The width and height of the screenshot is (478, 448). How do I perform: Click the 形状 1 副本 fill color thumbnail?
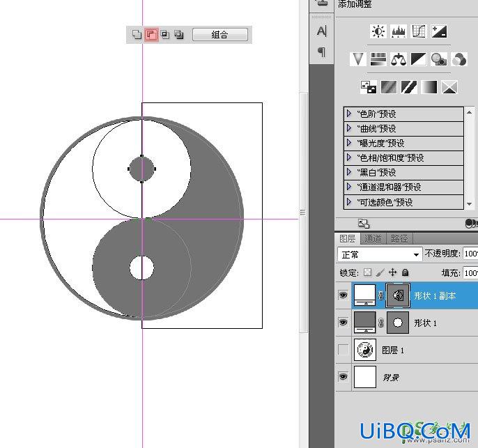[x=364, y=295]
